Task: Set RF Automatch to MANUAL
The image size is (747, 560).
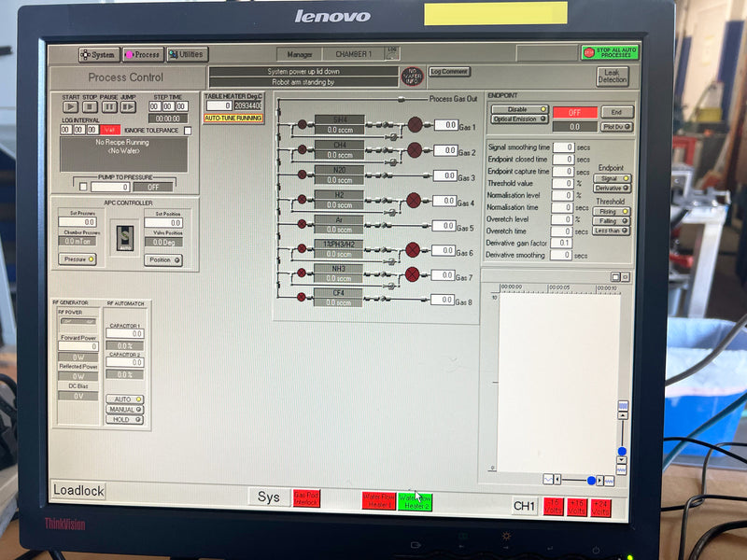Action: tap(124, 410)
